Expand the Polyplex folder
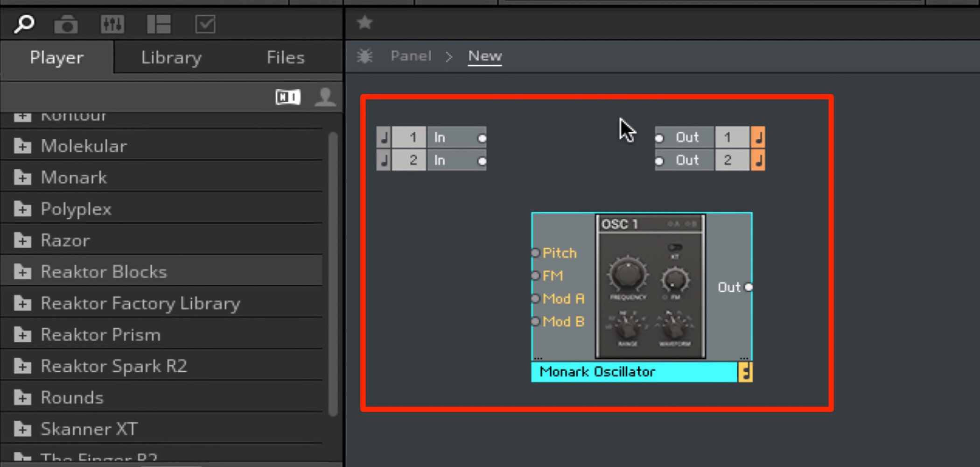The height and width of the screenshot is (467, 980). [x=22, y=209]
